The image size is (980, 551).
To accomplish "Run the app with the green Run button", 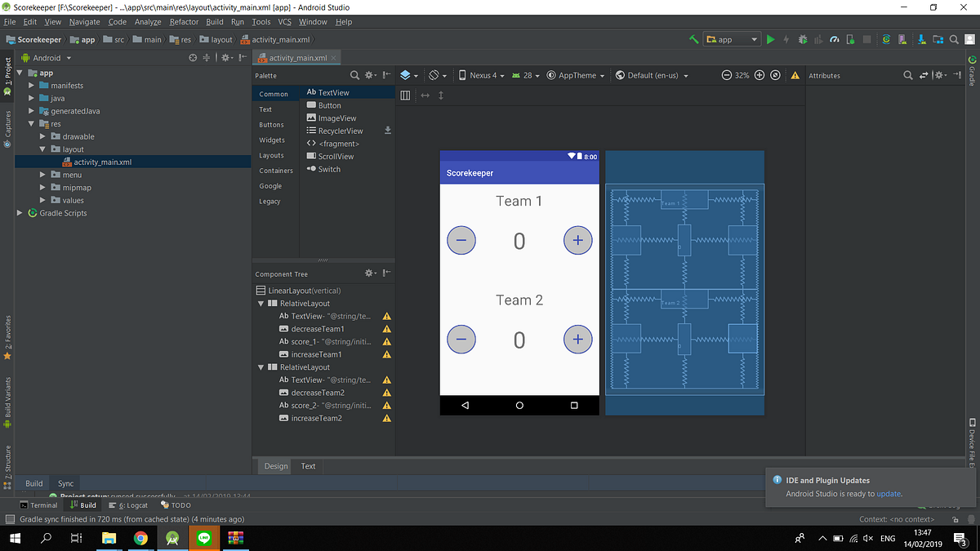I will [x=770, y=38].
